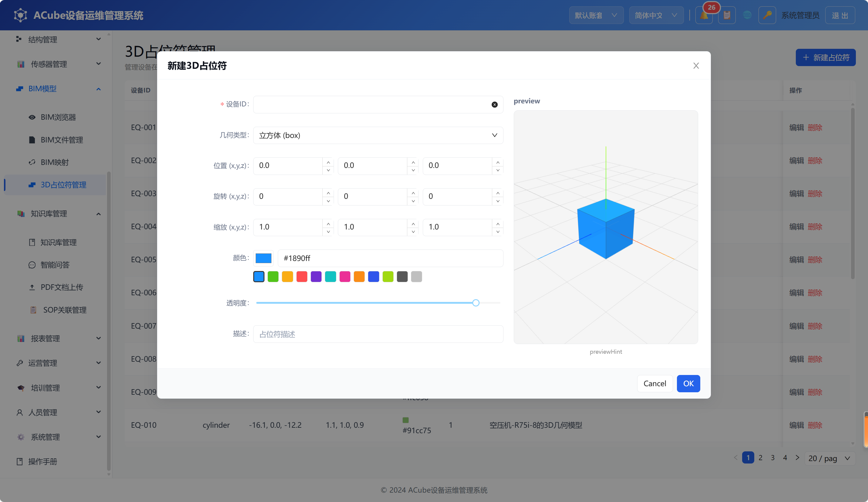868x502 pixels.
Task: Open 智能问答 in sidebar
Action: coord(55,265)
